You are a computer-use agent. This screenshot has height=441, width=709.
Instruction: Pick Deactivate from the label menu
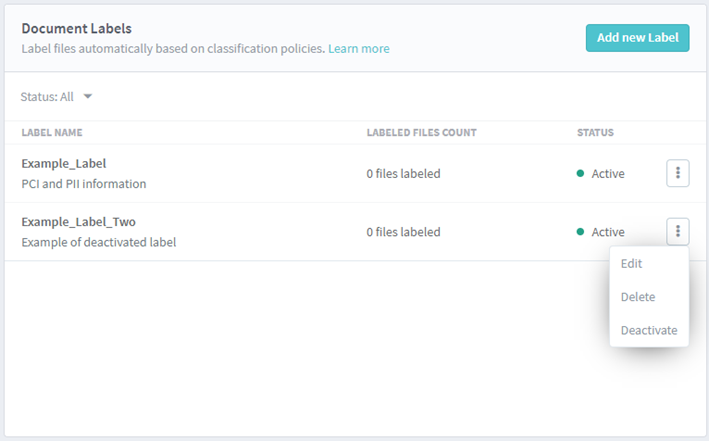(648, 330)
